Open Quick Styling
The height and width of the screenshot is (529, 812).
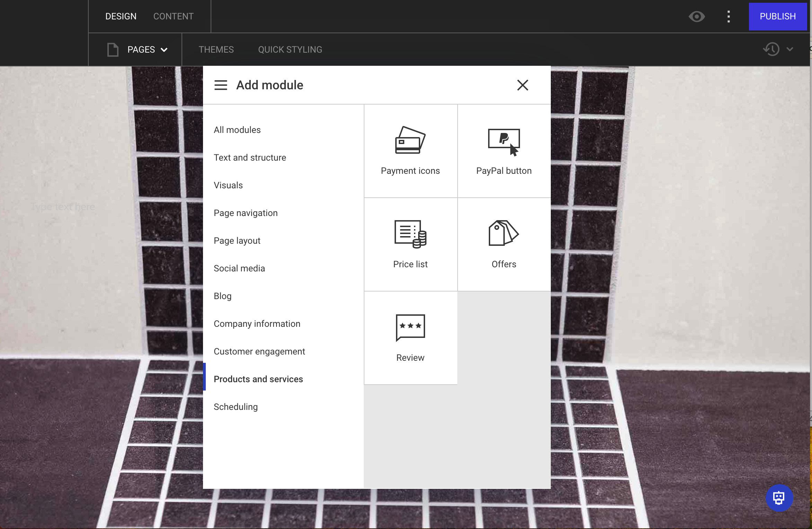(290, 50)
